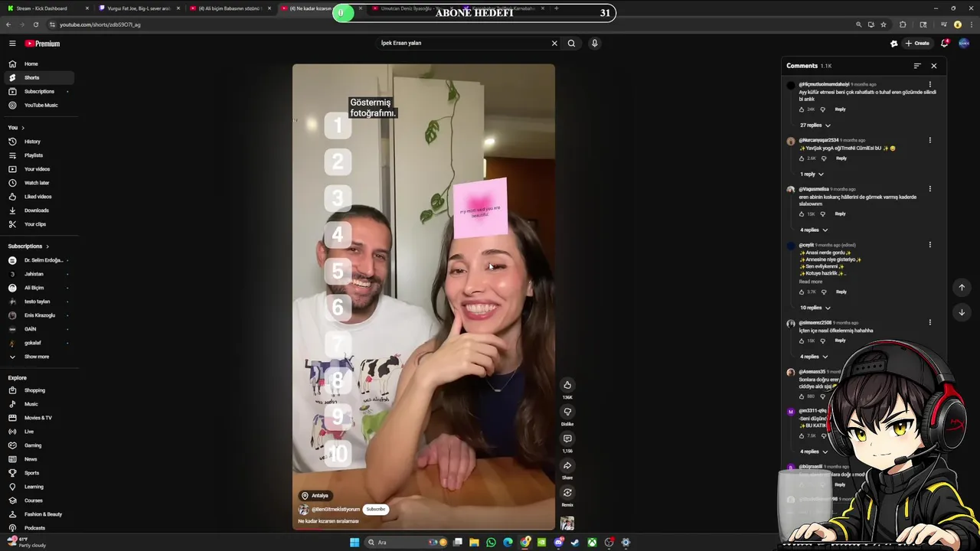The height and width of the screenshot is (551, 980).
Task: Expand 4 replies under @simsenz2508 comment
Action: click(815, 357)
